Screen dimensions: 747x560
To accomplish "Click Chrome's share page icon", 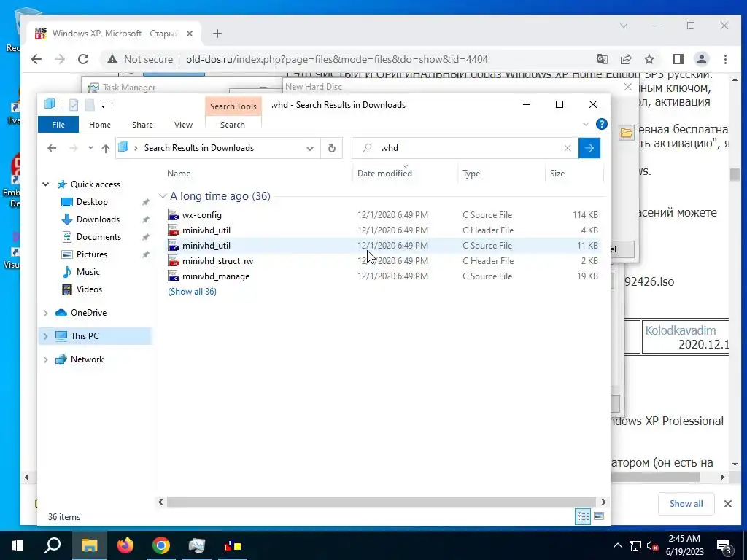I will click(625, 59).
